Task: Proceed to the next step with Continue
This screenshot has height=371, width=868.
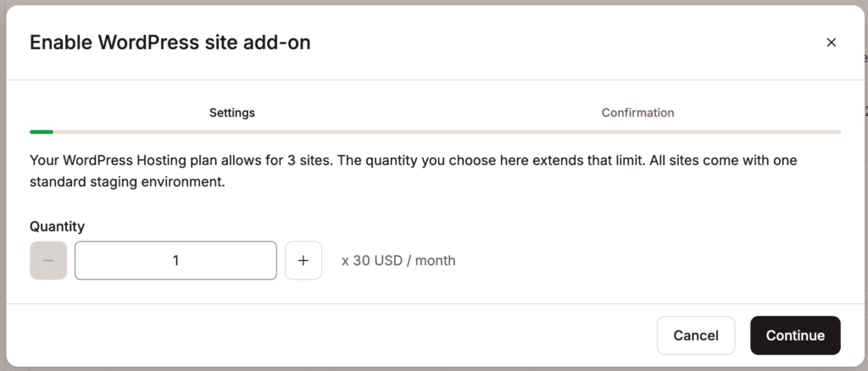Action: click(795, 335)
